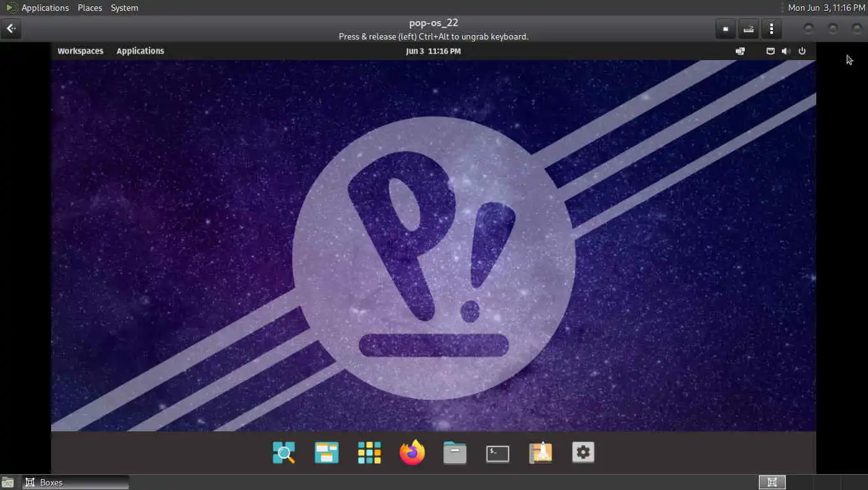Click the host Applications menu logo icon
The width and height of the screenshot is (868, 490).
pos(11,8)
